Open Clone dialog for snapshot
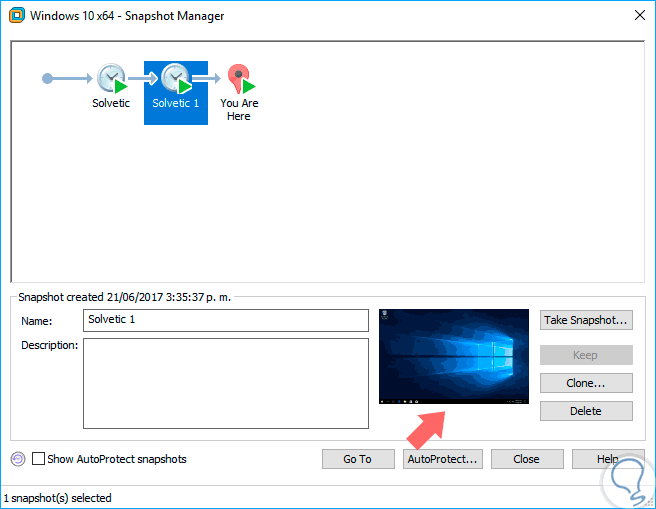The image size is (656, 509). pyautogui.click(x=586, y=383)
